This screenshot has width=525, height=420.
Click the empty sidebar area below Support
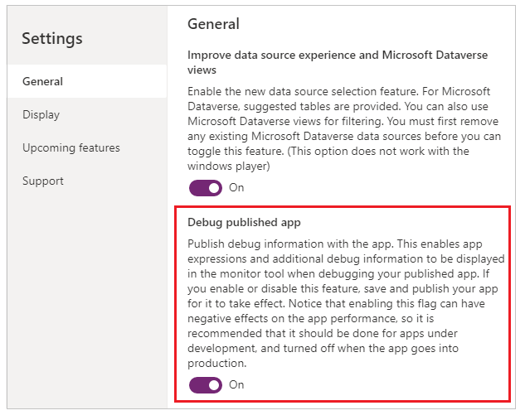(x=86, y=298)
